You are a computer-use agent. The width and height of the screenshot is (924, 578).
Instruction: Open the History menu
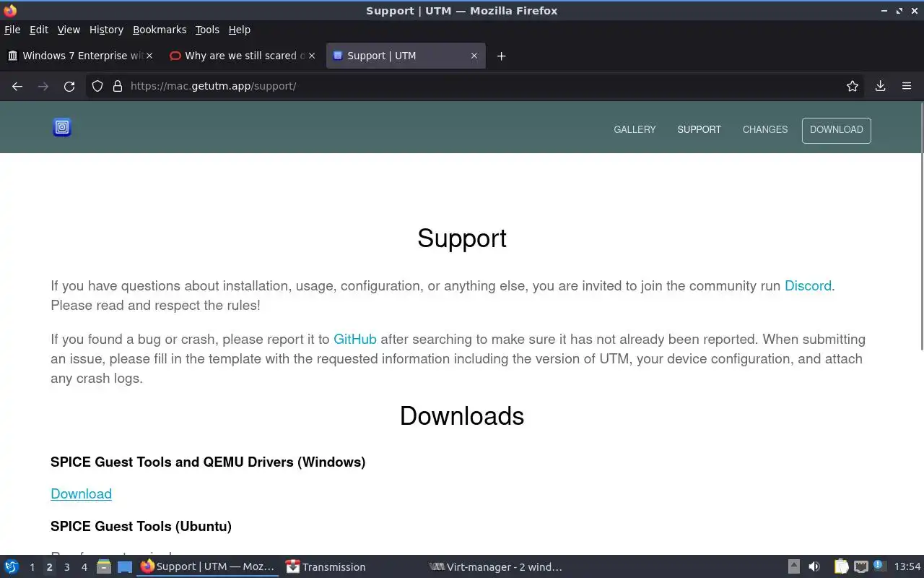point(106,30)
